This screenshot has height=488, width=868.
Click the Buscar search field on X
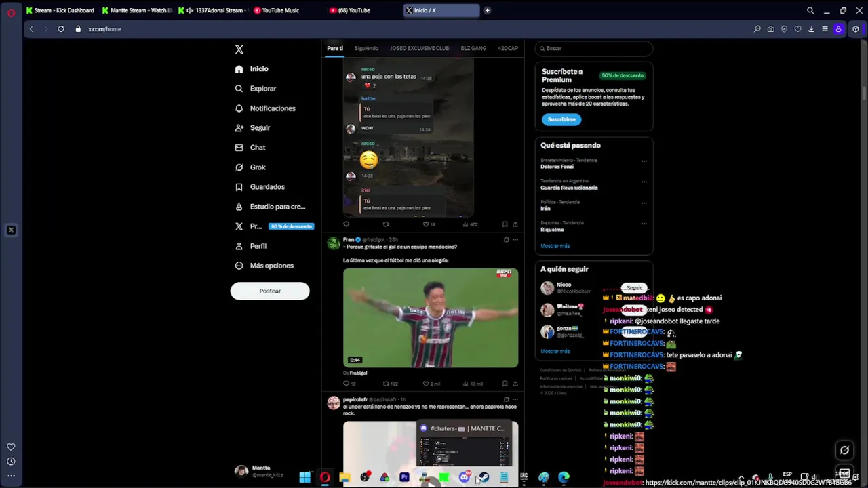click(x=593, y=48)
